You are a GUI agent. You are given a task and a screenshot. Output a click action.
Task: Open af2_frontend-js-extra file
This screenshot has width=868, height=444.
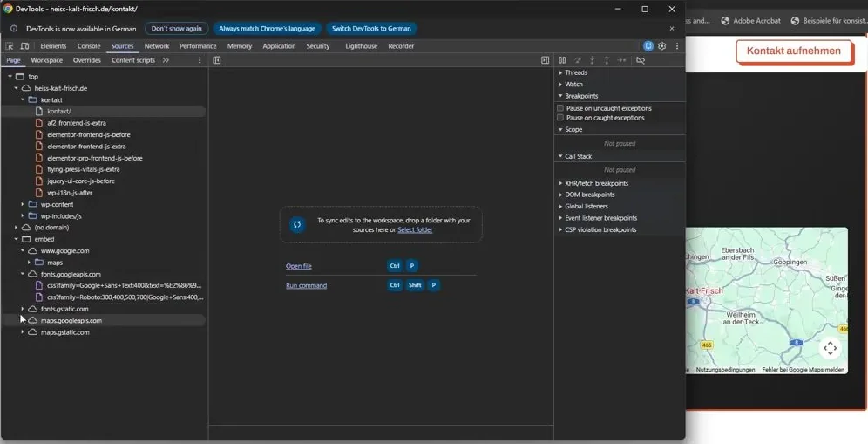point(77,123)
